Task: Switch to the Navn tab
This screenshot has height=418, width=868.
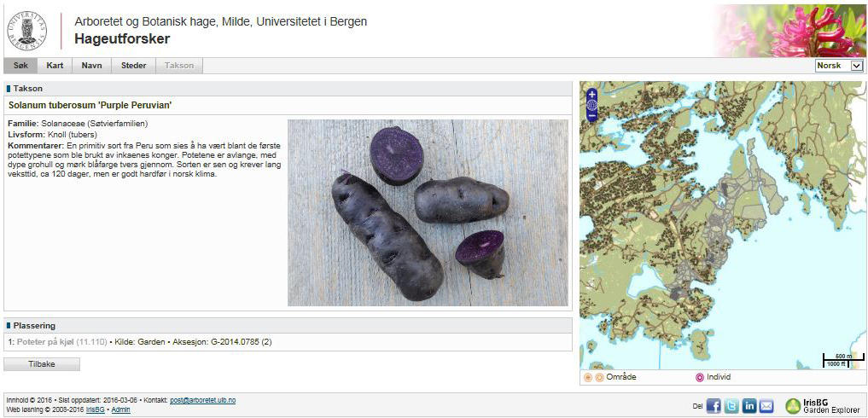Action: (x=92, y=66)
